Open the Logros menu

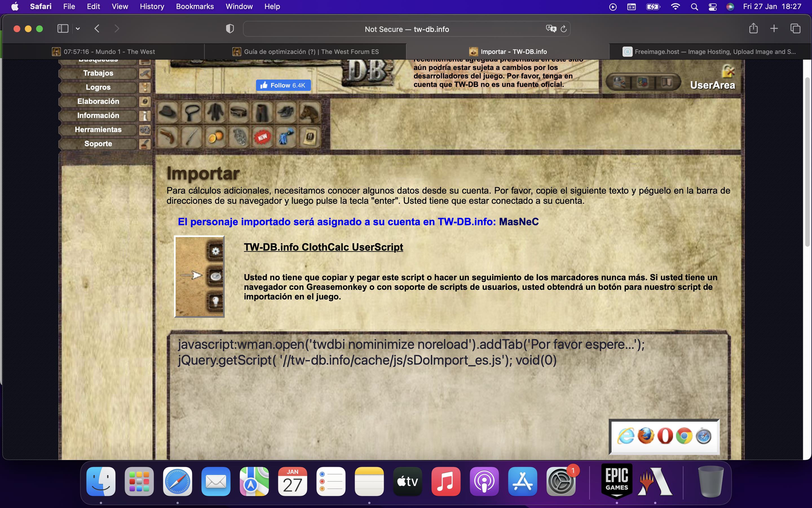point(98,87)
